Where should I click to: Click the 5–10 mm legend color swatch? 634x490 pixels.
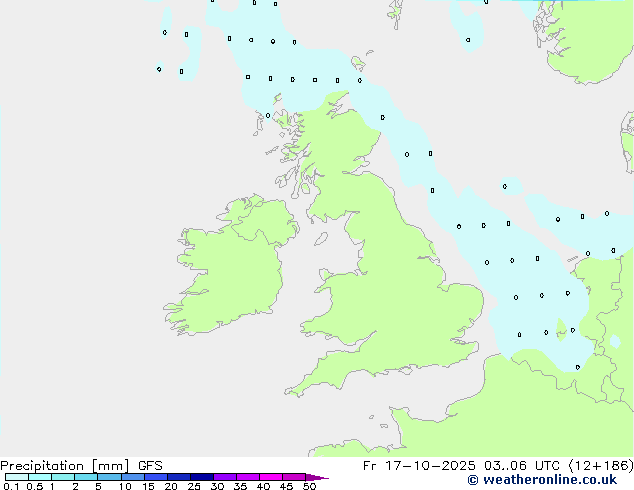tap(109, 477)
